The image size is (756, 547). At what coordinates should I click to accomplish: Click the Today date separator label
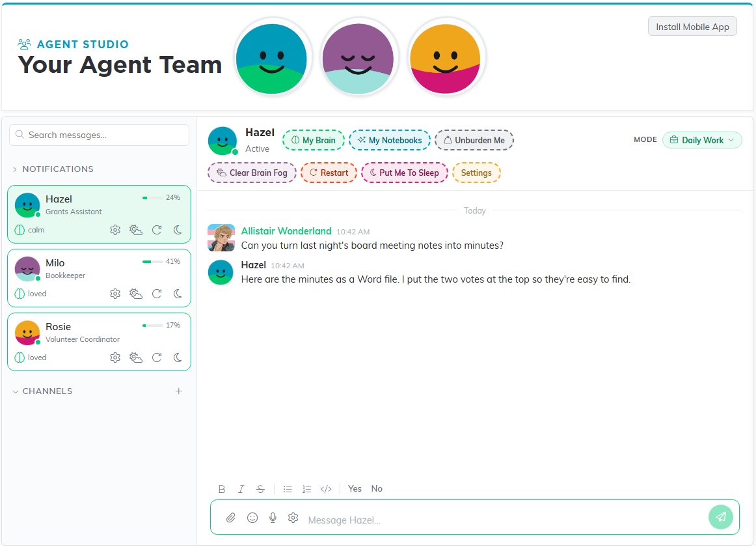[x=474, y=210]
